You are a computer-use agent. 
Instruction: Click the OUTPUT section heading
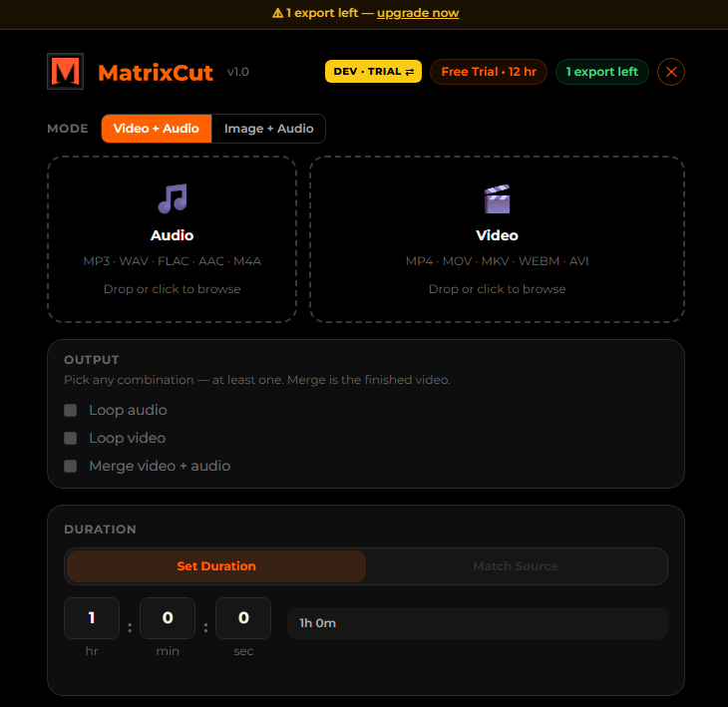click(92, 360)
